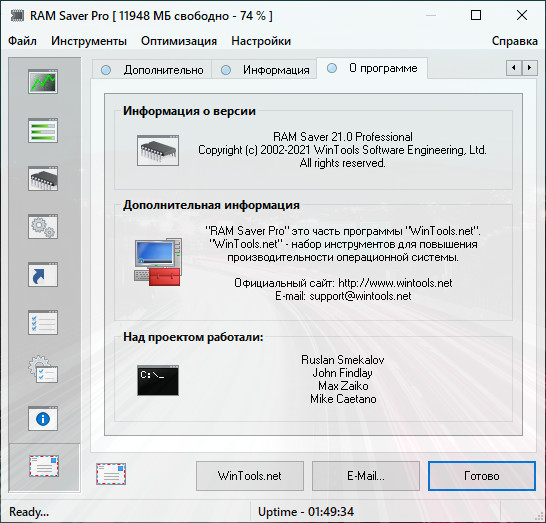Click the computer toolbox icon in additional info
Screen dimensions: 546x523
pos(158,263)
